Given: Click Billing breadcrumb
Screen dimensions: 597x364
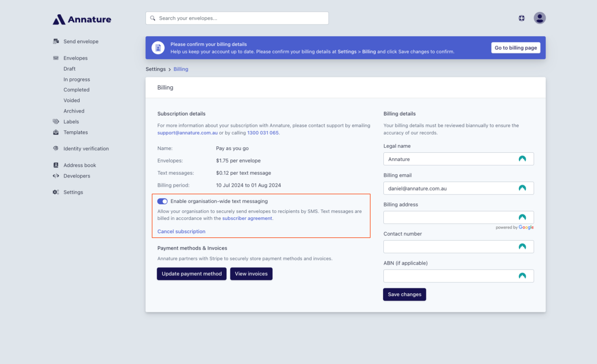Looking at the screenshot, I should 181,69.
